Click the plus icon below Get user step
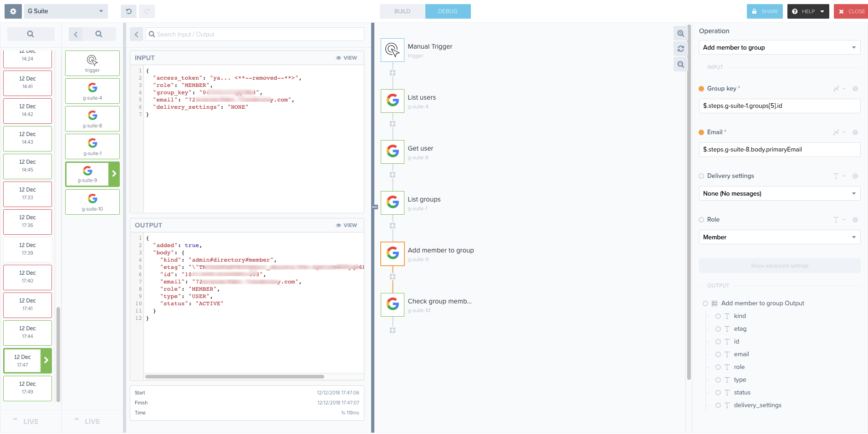This screenshot has height=434, width=868. (x=392, y=174)
